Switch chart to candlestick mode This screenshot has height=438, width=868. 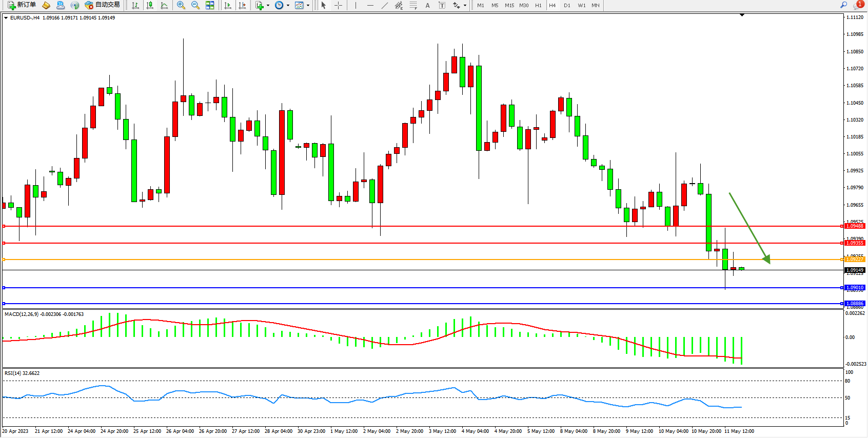click(x=150, y=5)
